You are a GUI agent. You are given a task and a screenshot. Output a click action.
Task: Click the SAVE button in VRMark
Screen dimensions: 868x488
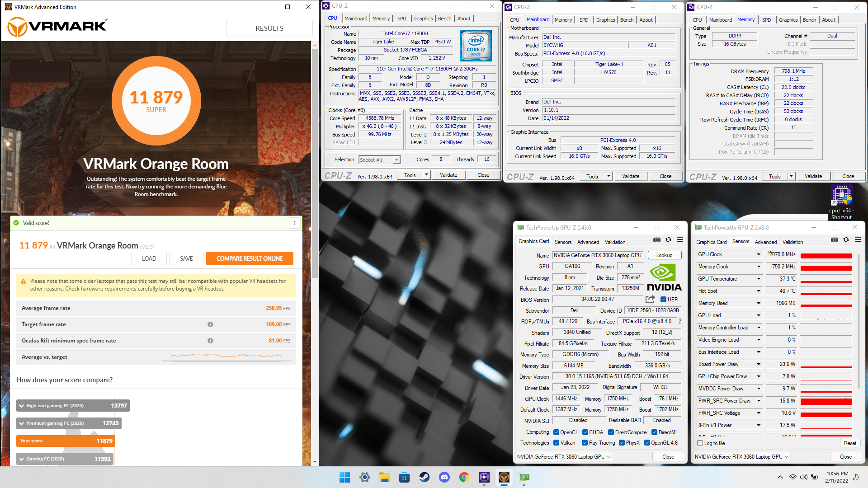[186, 258]
